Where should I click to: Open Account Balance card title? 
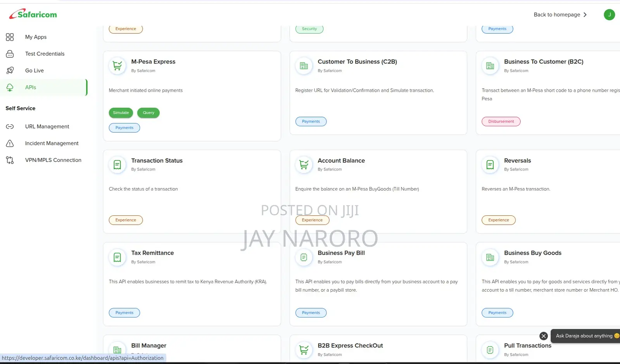click(341, 161)
